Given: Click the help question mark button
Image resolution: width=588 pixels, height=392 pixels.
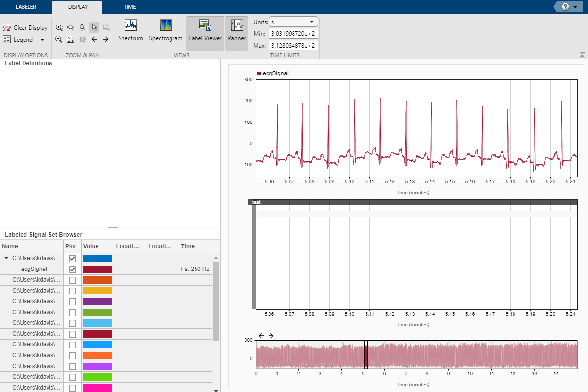Looking at the screenshot, I should pos(566,7).
